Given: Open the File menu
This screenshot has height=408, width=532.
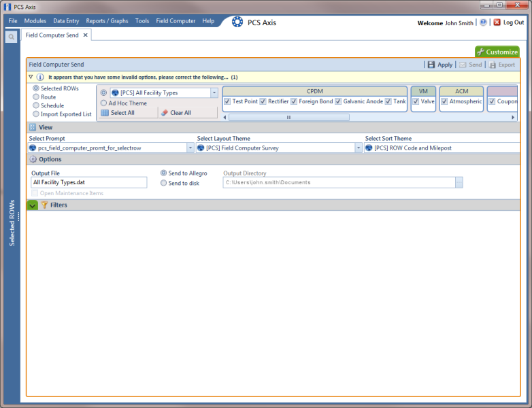Looking at the screenshot, I should coord(13,21).
